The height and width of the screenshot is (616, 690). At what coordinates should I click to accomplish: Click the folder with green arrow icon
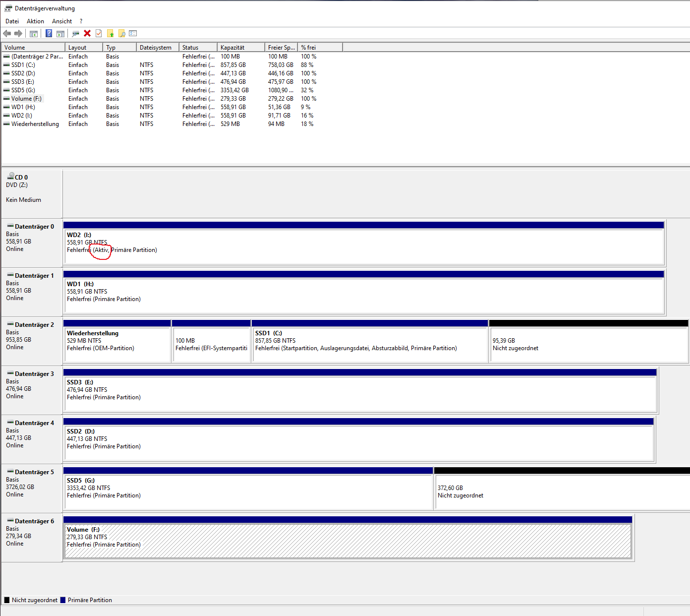(110, 33)
